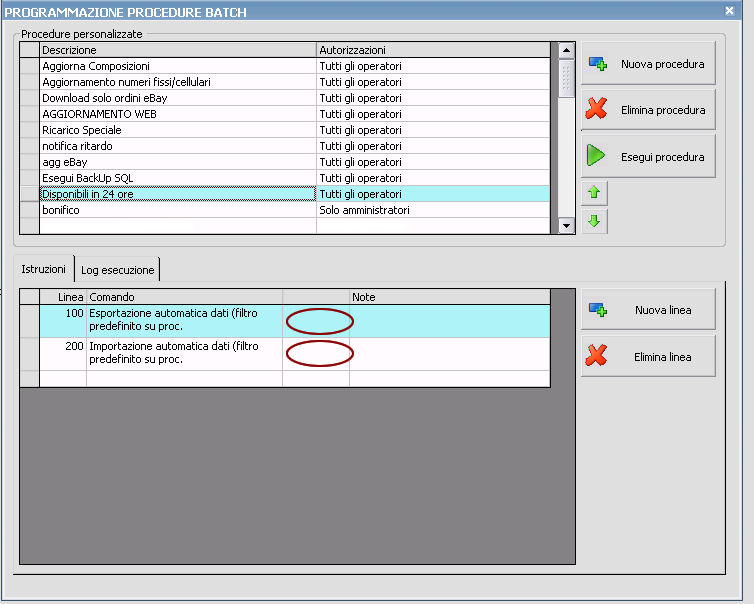
Task: Click line number 100 cell
Action: pos(63,321)
